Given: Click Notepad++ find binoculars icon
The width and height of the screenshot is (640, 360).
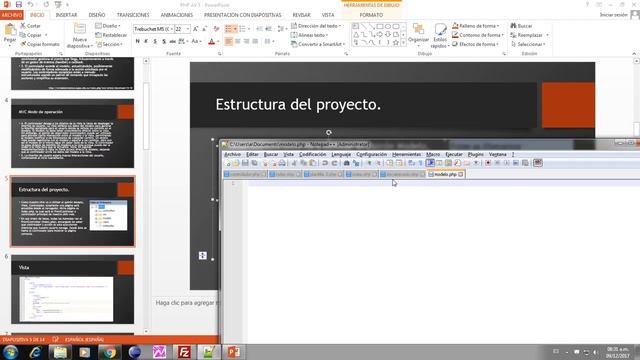Looking at the screenshot, I should pyautogui.click(x=347, y=163).
